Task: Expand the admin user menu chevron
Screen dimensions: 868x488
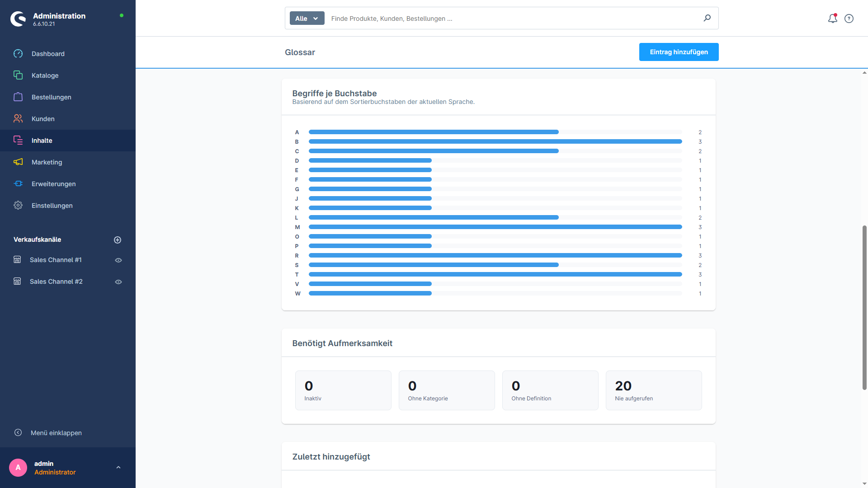Action: point(118,468)
